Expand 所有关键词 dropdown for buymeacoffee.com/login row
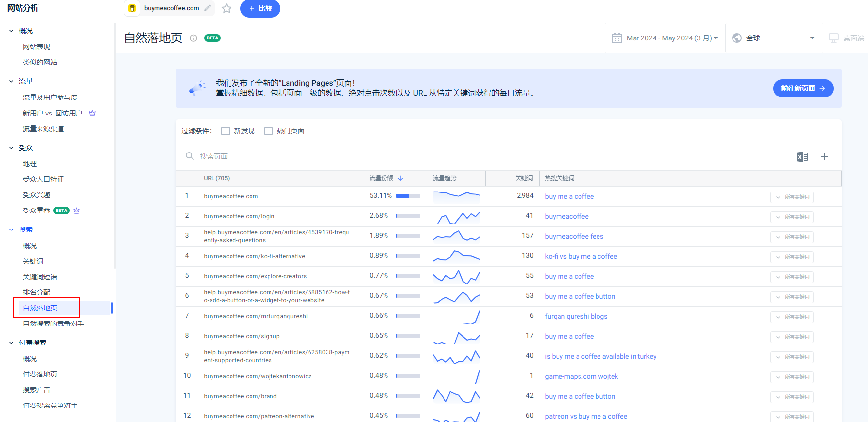 (792, 217)
